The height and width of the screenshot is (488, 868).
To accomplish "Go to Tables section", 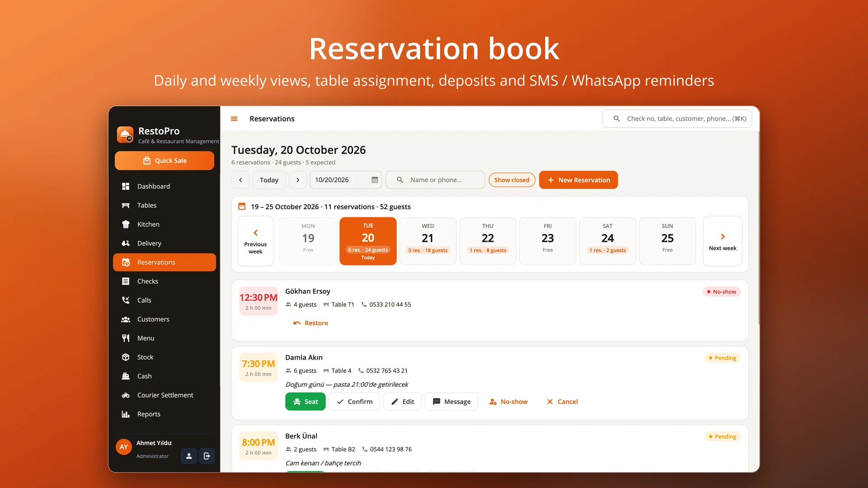I will click(165, 205).
